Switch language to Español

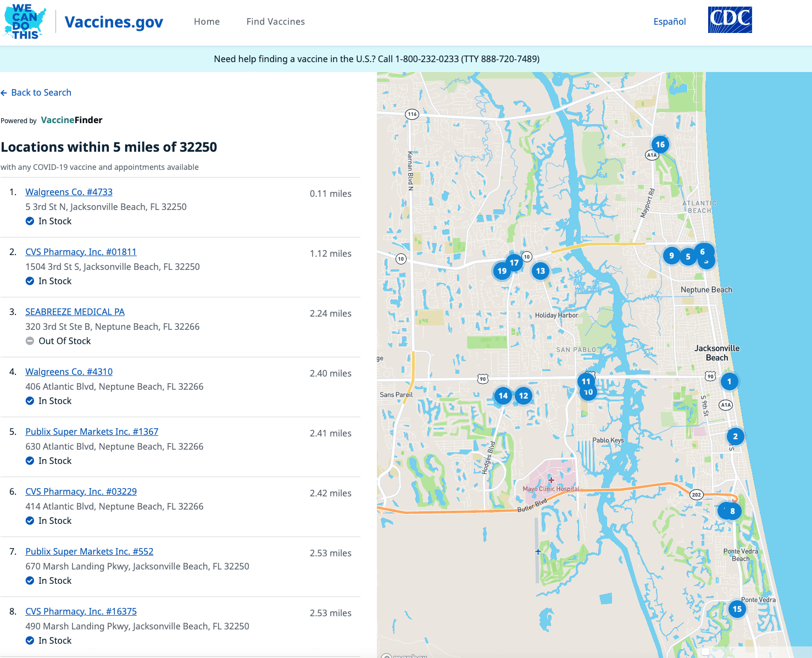[669, 21]
